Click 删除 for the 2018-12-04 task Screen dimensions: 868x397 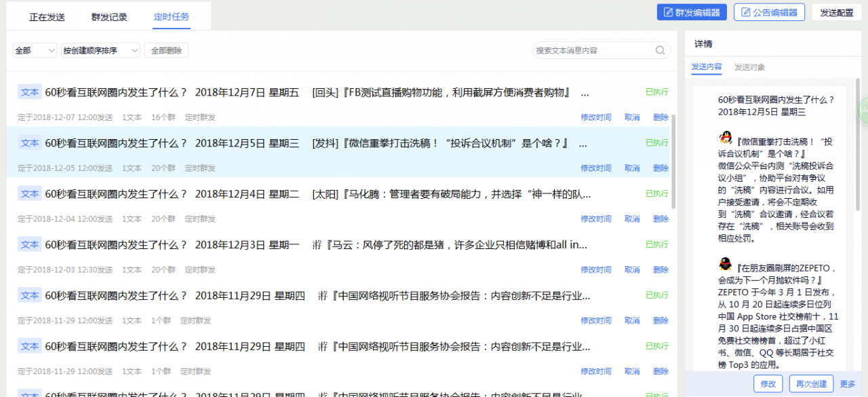click(660, 219)
